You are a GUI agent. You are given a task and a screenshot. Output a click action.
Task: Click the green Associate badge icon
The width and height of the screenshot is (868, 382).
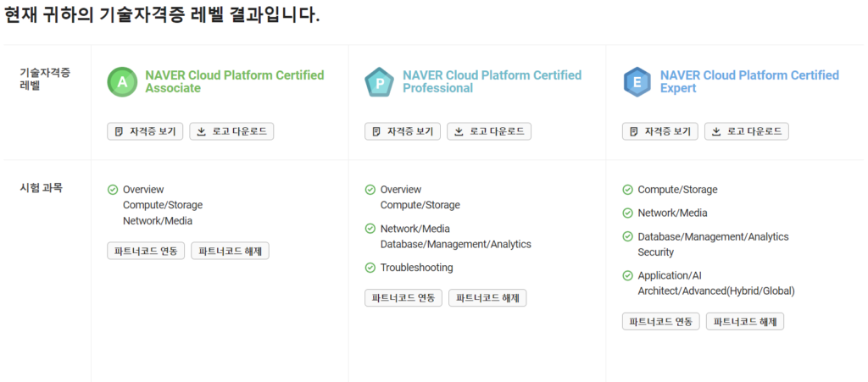point(122,82)
